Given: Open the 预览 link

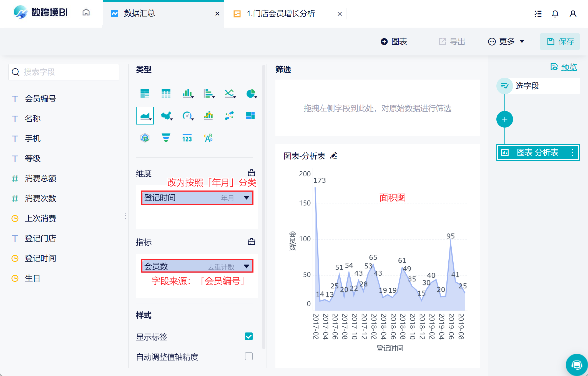Looking at the screenshot, I should pos(569,67).
